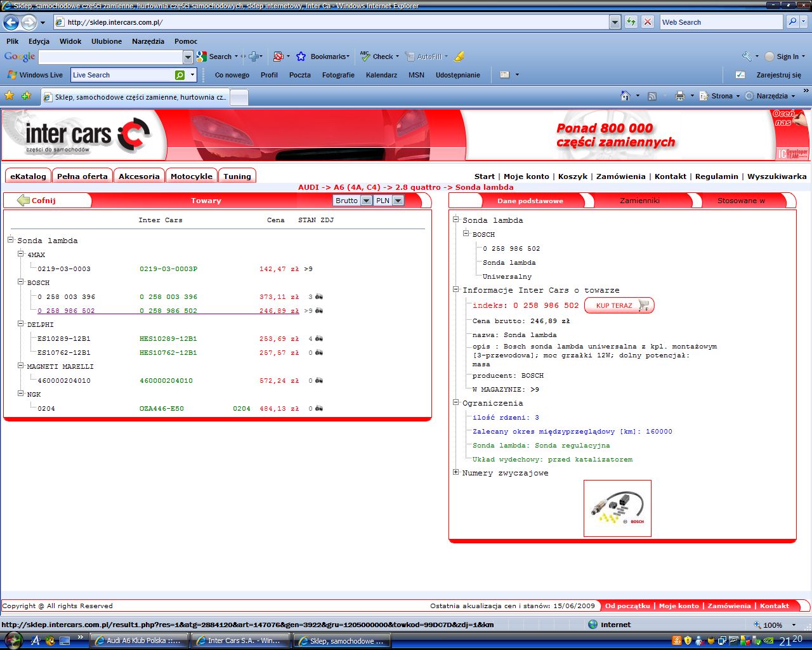Open product link 0219-03-0003P
The image size is (812, 650).
point(169,269)
